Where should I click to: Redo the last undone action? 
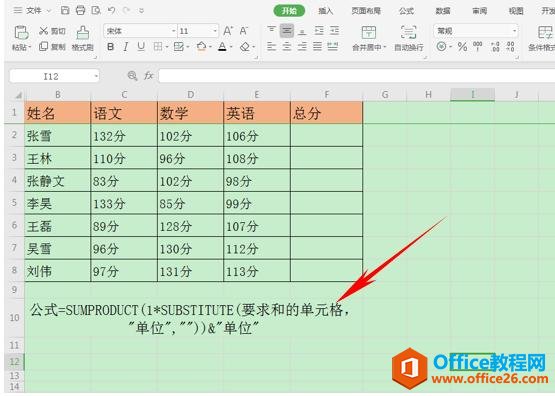(126, 10)
